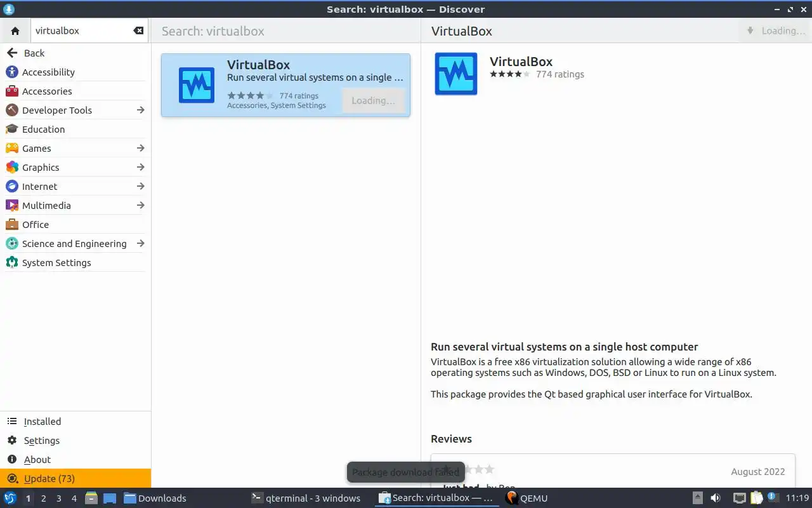Select the VirtualBox search result card
The width and height of the screenshot is (812, 508).
[x=285, y=85]
